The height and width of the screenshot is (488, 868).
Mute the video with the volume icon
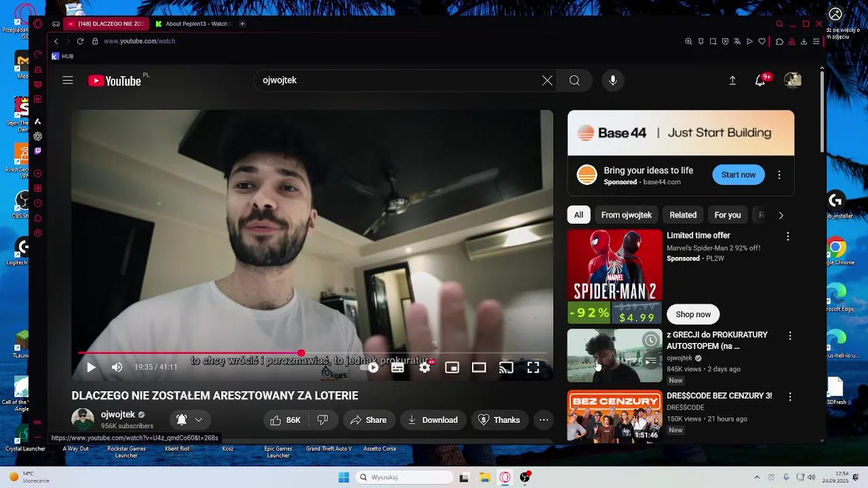click(x=117, y=367)
